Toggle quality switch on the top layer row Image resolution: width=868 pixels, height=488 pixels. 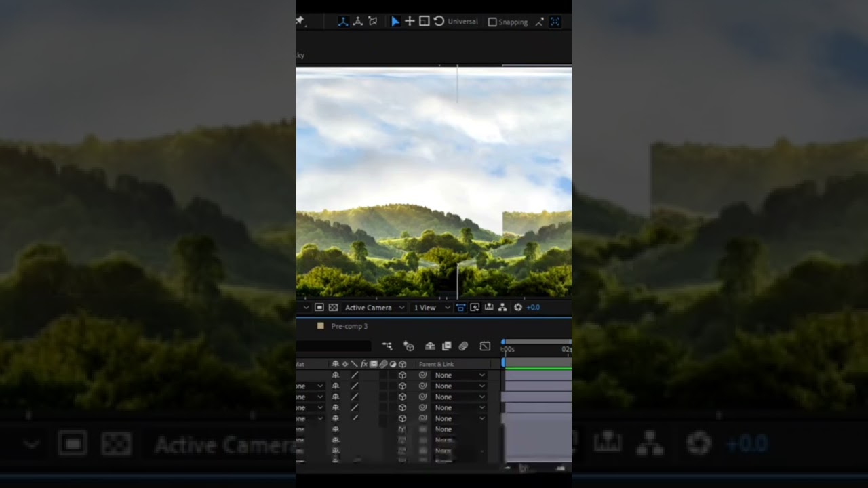coord(354,375)
